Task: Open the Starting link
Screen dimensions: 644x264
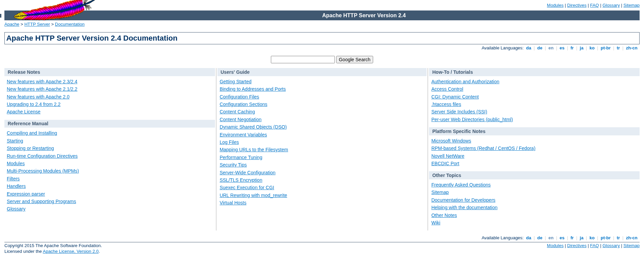Action: point(15,141)
